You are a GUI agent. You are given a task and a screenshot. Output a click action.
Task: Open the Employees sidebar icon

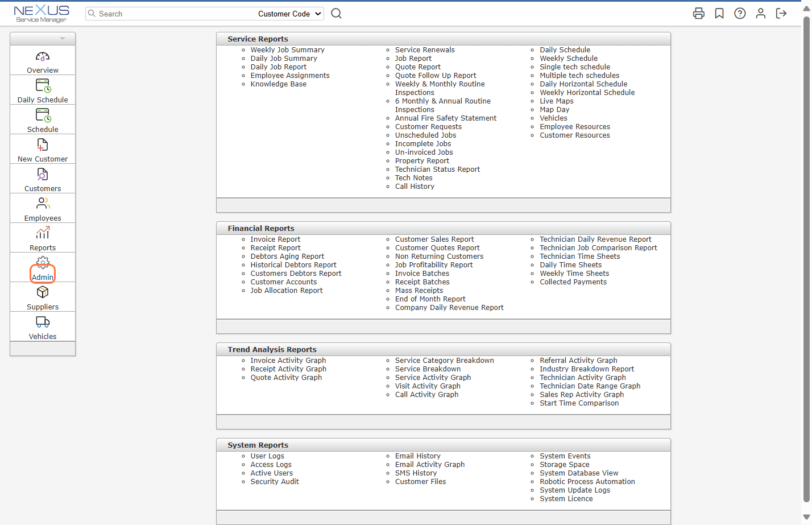tap(43, 204)
